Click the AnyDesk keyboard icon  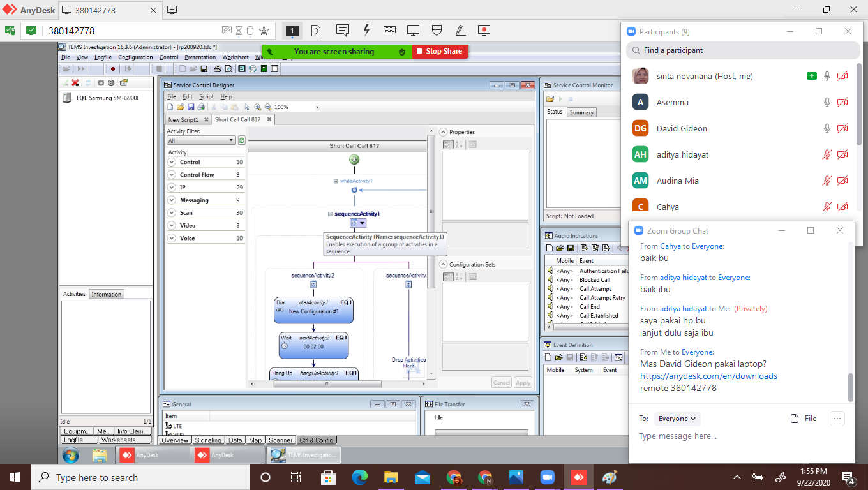pyautogui.click(x=389, y=30)
